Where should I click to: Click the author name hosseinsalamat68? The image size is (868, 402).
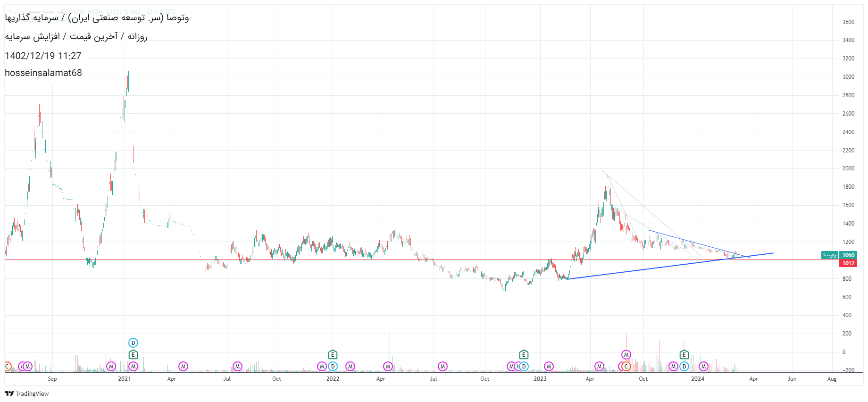pos(43,73)
